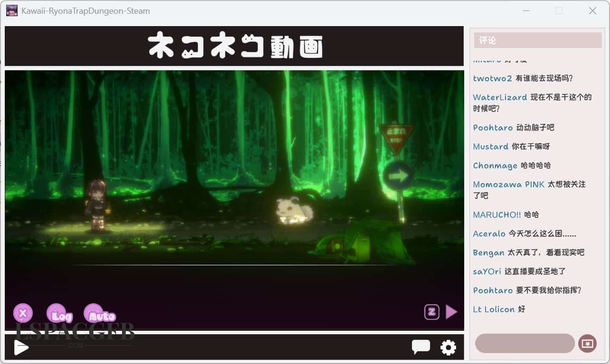Image resolution: width=610 pixels, height=364 pixels.
Task: Select username twotwo2 in comments
Action: coord(492,78)
